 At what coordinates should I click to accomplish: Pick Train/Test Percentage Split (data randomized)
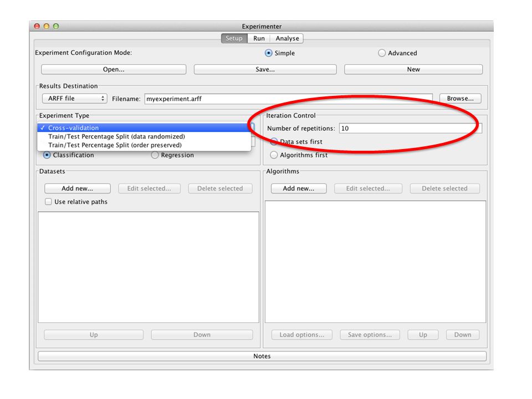[144, 136]
